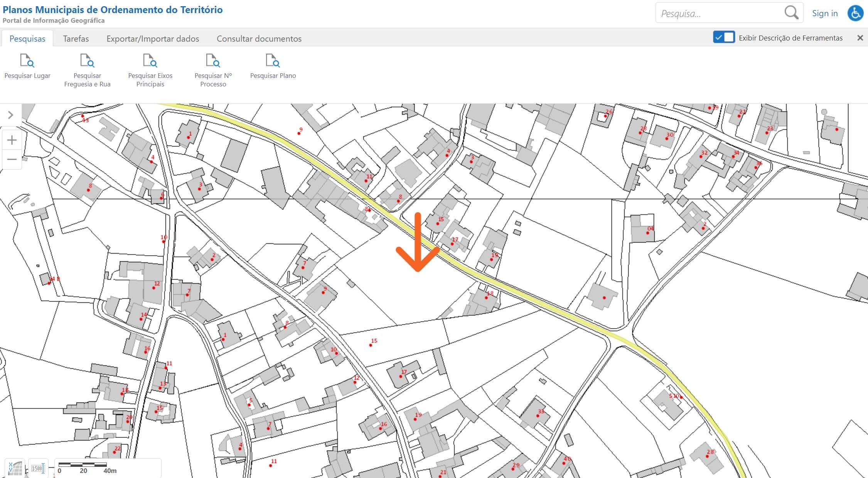This screenshot has width=868, height=478.
Task: Open the accessibility options icon
Action: [x=855, y=13]
